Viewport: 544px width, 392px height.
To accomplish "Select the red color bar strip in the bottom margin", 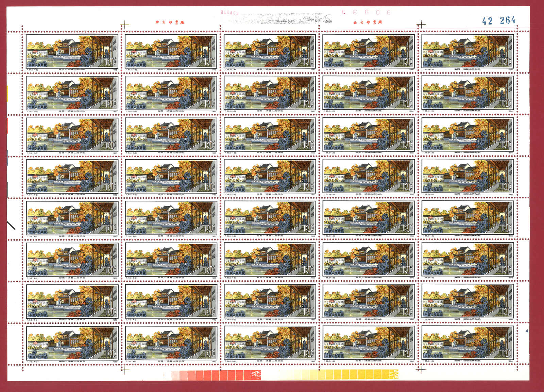I will point(216,375).
